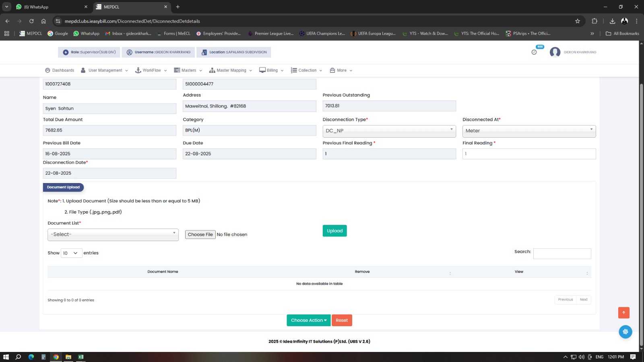Screen dimensions: 644x362
Task: Open the Chrome downloads icon
Action: 612,21
